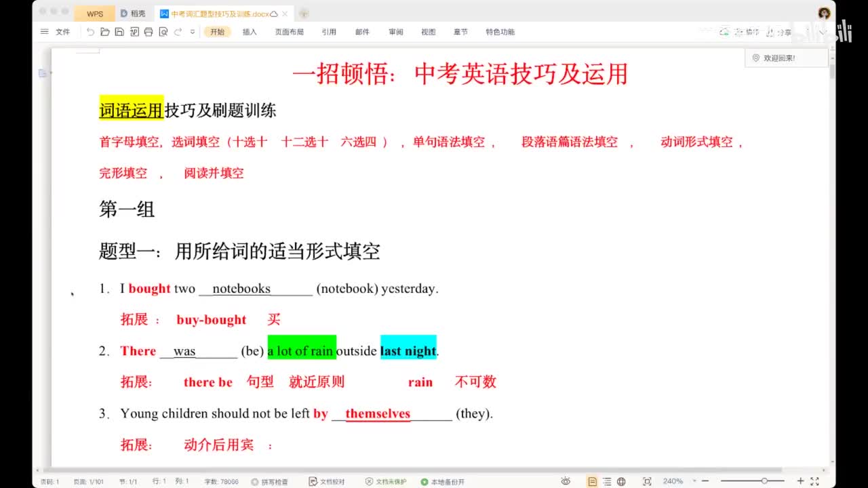Open the 文件 menu
The image size is (868, 488).
click(62, 32)
